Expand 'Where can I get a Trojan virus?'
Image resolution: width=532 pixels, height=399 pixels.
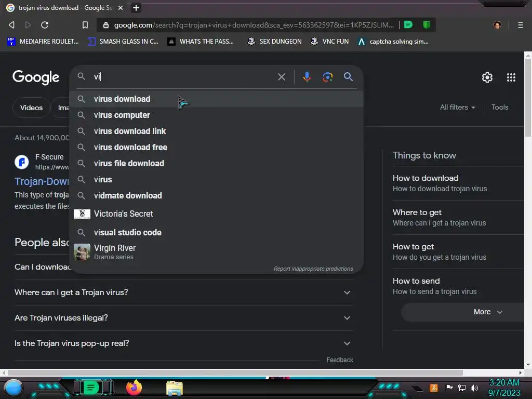183,292
